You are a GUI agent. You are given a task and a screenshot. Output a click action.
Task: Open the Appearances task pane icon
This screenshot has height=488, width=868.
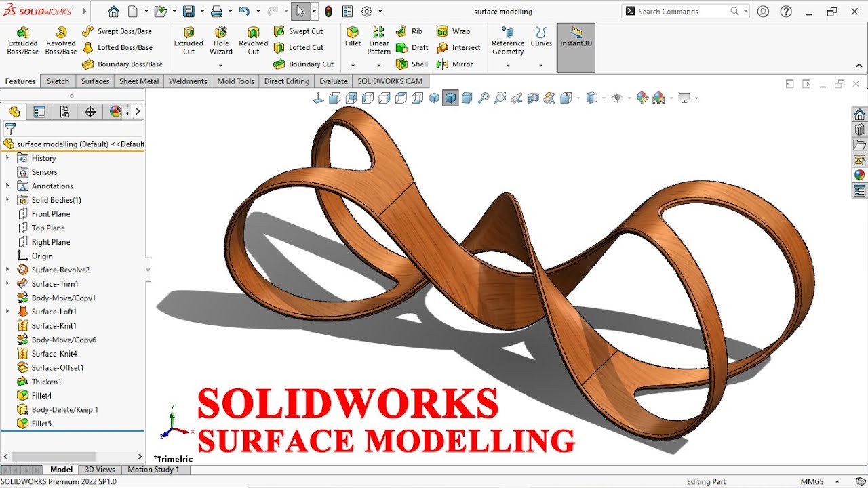coord(860,175)
